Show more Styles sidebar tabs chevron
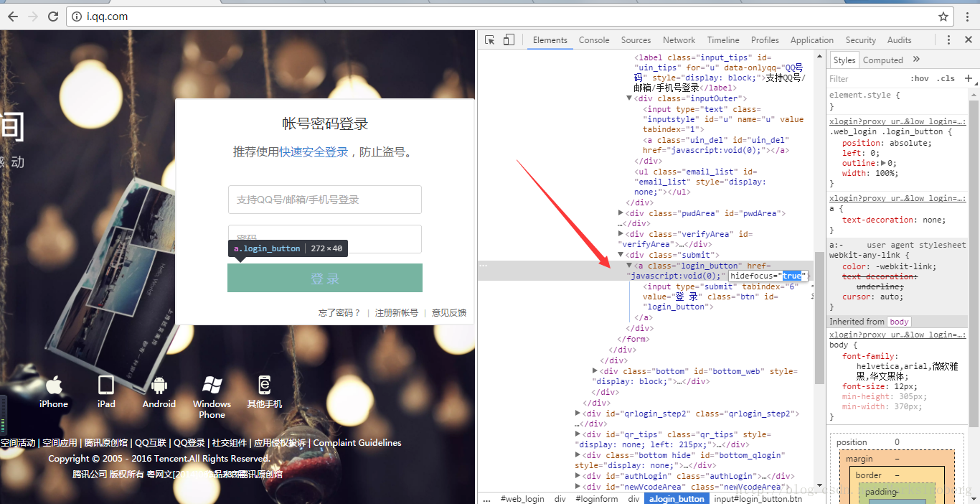Screen dimensions: 980x504 click(x=916, y=60)
